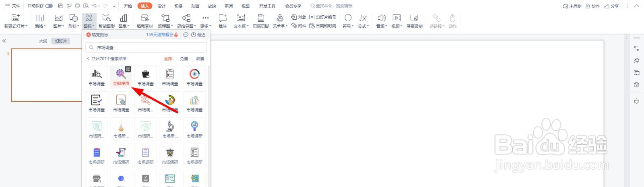Click the 159元速抢超会 promotion link
This screenshot has height=187, width=644.
click(162, 35)
